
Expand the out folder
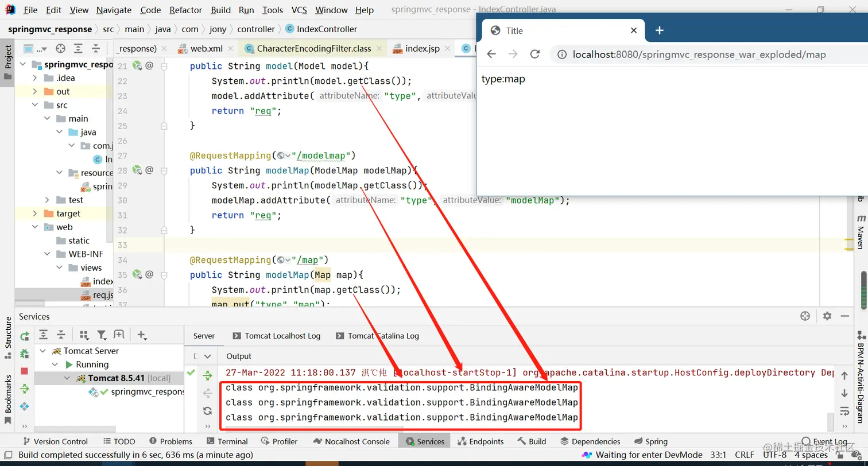point(35,91)
